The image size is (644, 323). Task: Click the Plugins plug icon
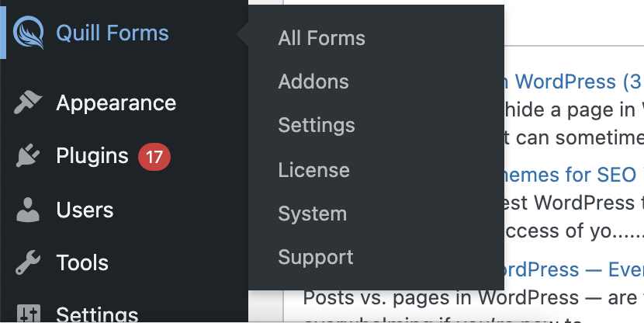(28, 155)
